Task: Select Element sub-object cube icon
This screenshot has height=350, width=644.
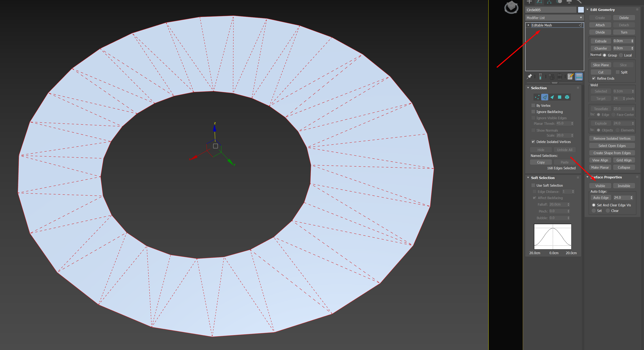Action: click(x=567, y=97)
